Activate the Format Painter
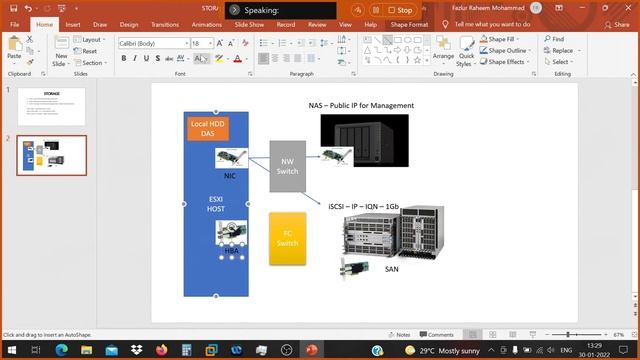The height and width of the screenshot is (360, 640). [x=29, y=62]
